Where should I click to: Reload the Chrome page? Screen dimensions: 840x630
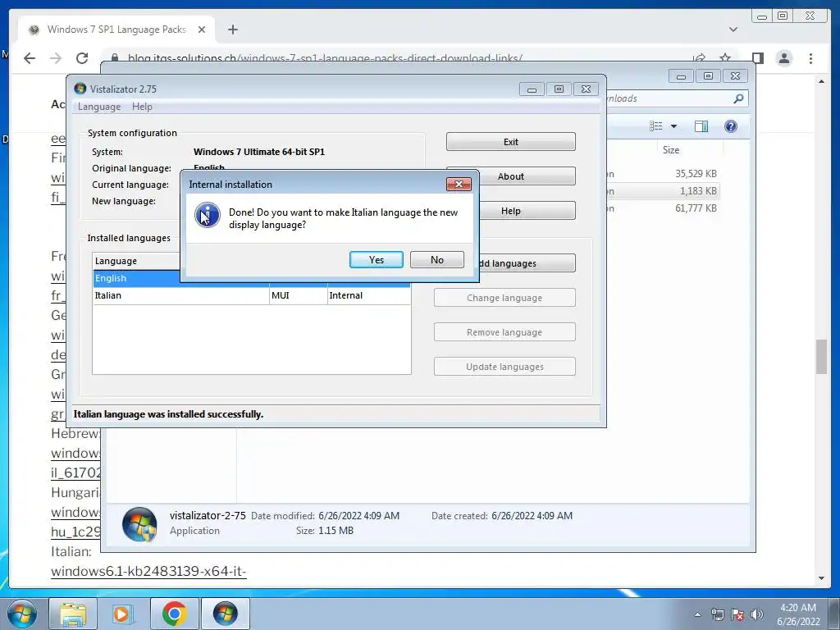(82, 58)
